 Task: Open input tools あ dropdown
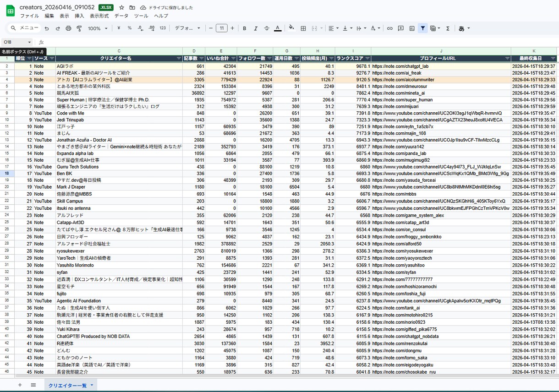click(464, 28)
